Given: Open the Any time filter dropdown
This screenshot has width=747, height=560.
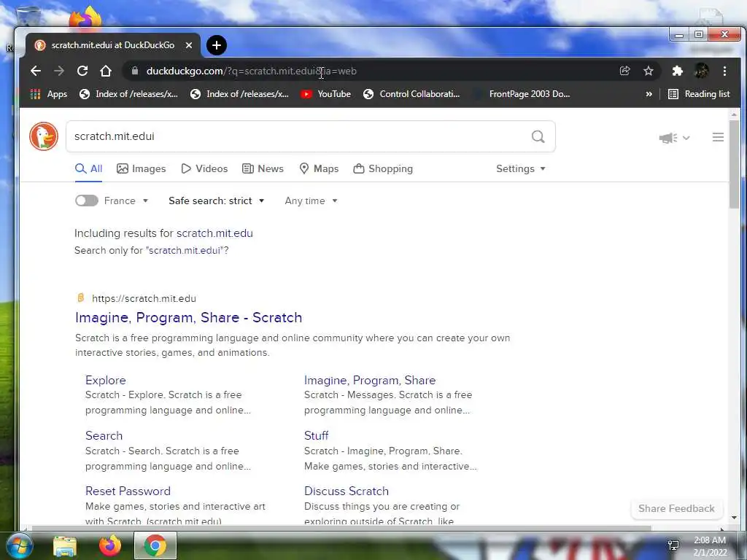Looking at the screenshot, I should (311, 201).
